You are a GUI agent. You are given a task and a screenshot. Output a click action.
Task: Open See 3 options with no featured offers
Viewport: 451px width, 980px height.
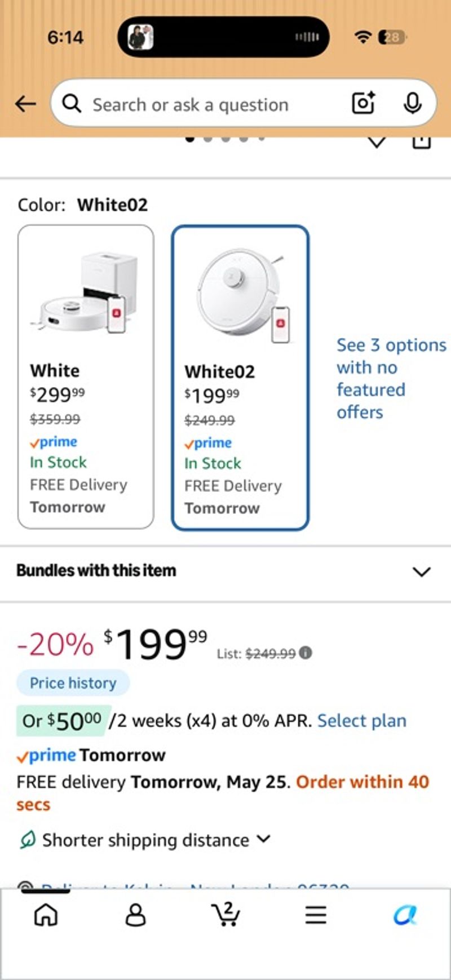coord(391,378)
